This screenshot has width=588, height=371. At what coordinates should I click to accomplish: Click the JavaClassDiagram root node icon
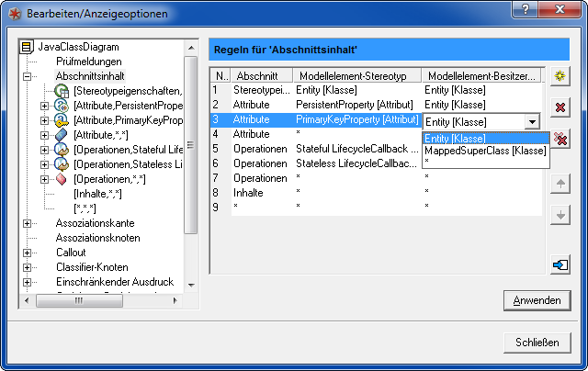[27, 47]
